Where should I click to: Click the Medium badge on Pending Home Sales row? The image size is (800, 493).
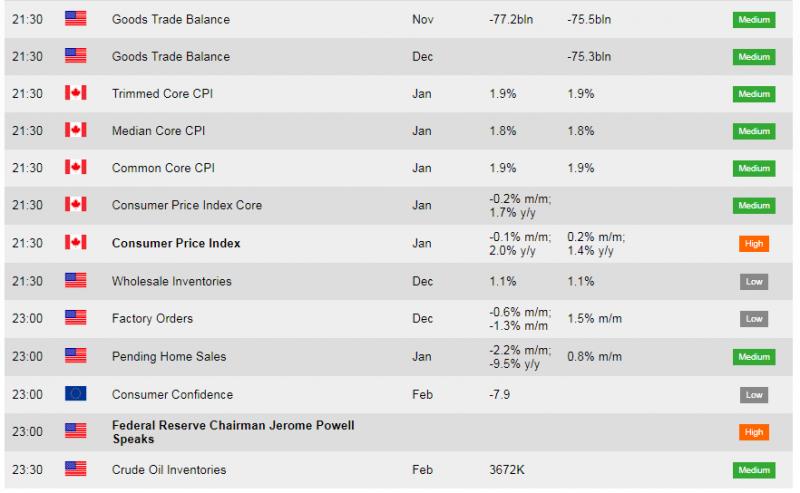[754, 357]
